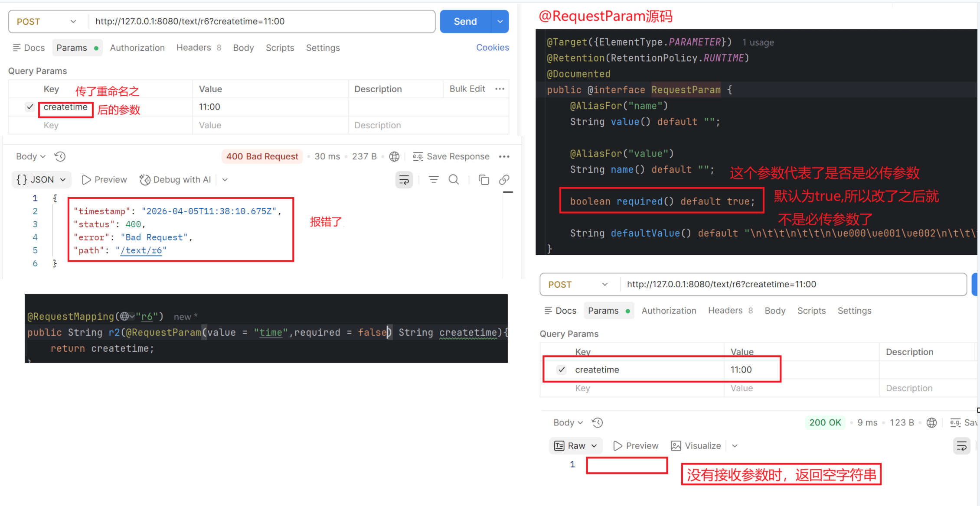Viewport: 980px width, 506px height.
Task: Open the Body tab in the upper request
Action: (243, 48)
